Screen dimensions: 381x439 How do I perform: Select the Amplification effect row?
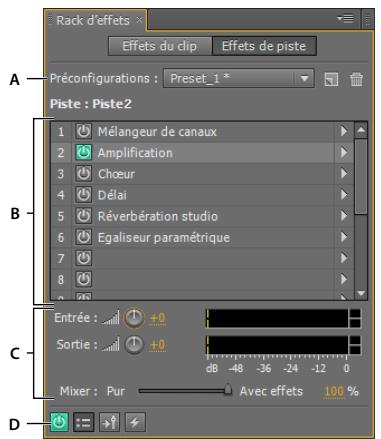click(202, 153)
